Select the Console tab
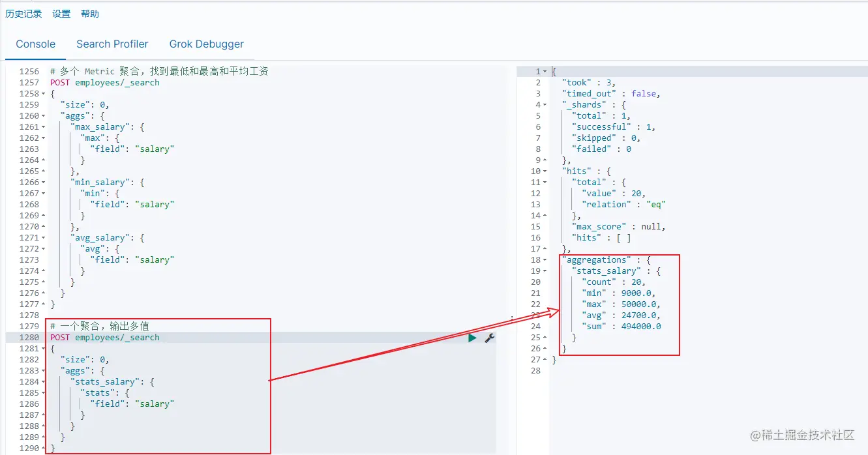Image resolution: width=868 pixels, height=455 pixels. (36, 44)
